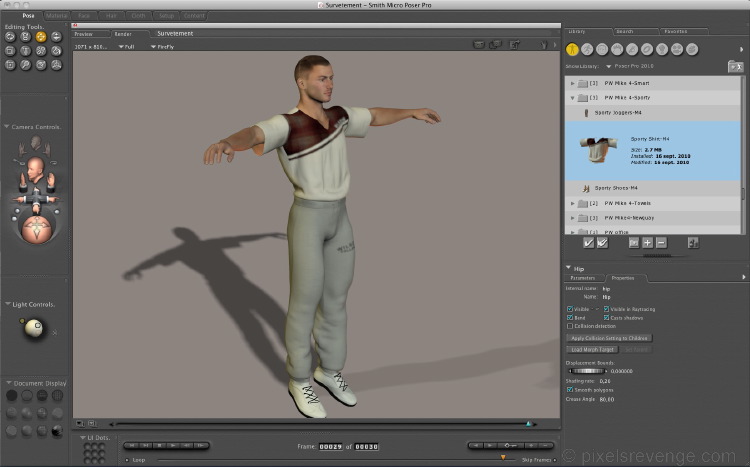Collapse the Camera Controls panel triangle
Viewport: 750px width, 467px height.
coord(7,127)
